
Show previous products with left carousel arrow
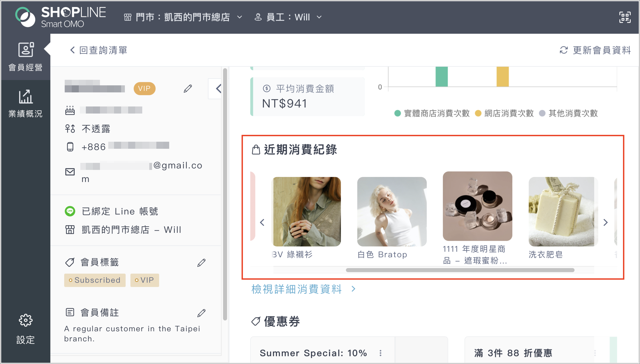(262, 223)
